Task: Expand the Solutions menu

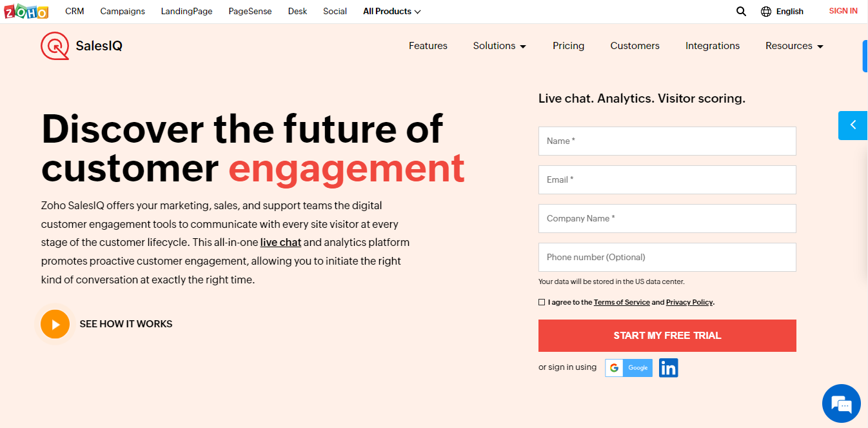Action: pyautogui.click(x=499, y=46)
